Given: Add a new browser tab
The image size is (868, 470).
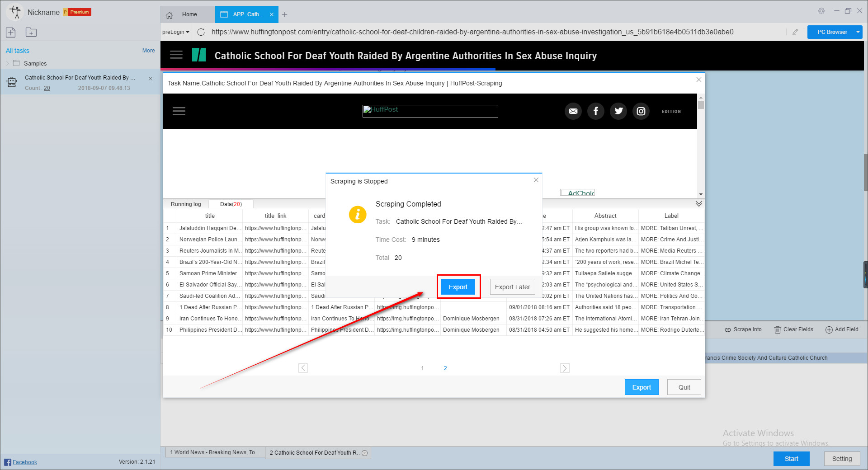Looking at the screenshot, I should [x=284, y=14].
